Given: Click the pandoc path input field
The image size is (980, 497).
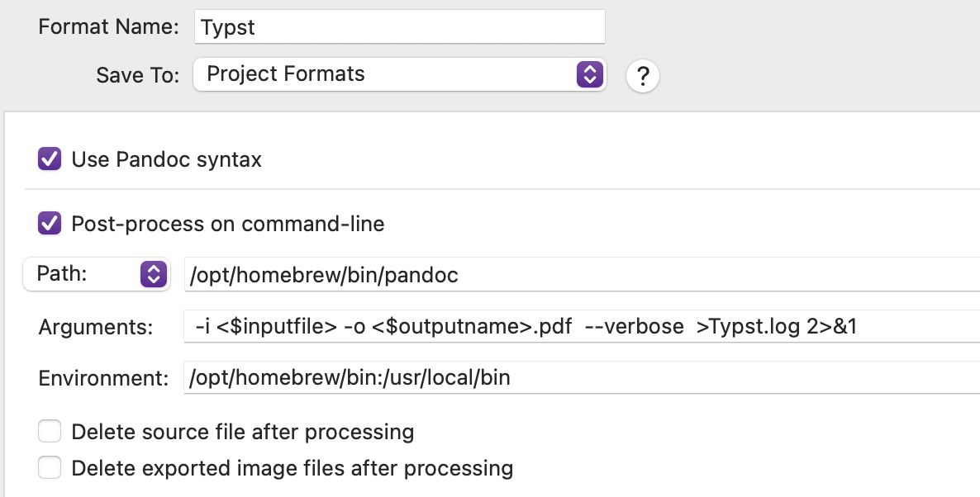Looking at the screenshot, I should tap(578, 275).
